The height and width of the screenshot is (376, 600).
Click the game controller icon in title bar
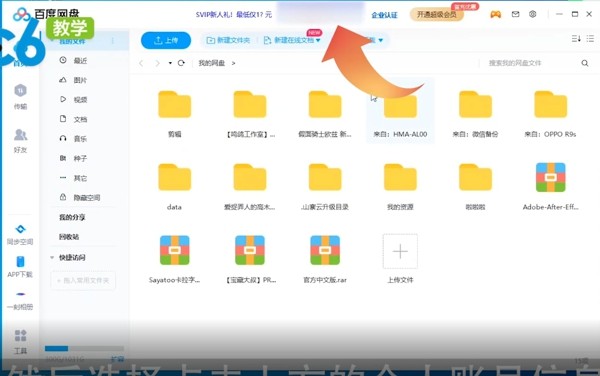[496, 15]
